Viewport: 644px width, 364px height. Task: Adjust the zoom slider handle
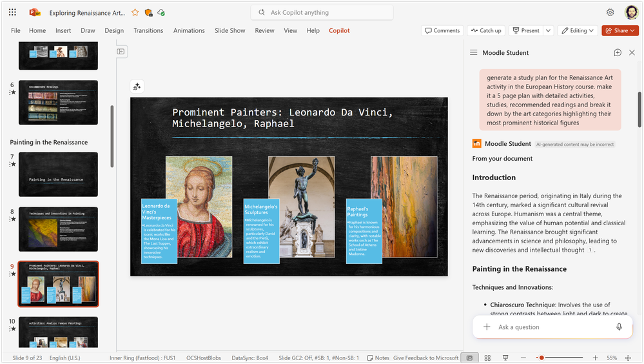(542, 358)
